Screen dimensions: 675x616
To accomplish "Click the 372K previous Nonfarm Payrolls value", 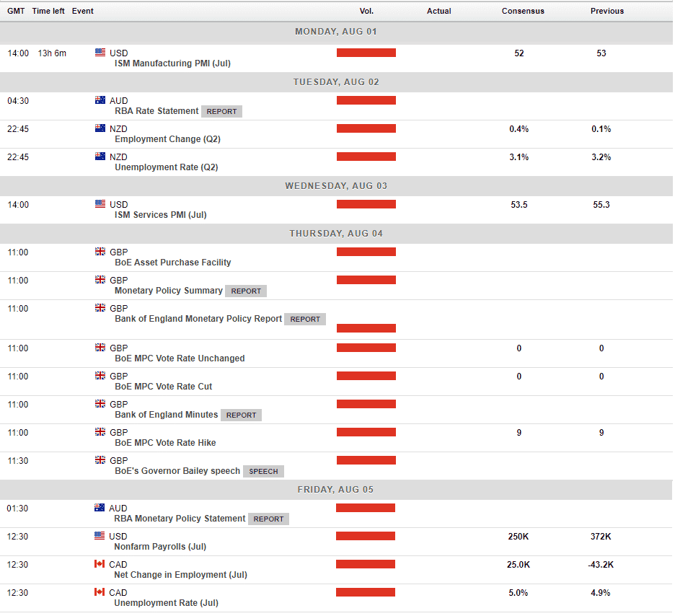I will (x=601, y=537).
